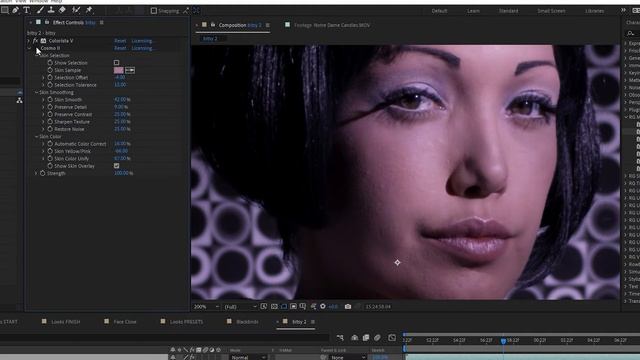Open the Composition panel menu
The height and width of the screenshot is (360, 640).
click(268, 25)
